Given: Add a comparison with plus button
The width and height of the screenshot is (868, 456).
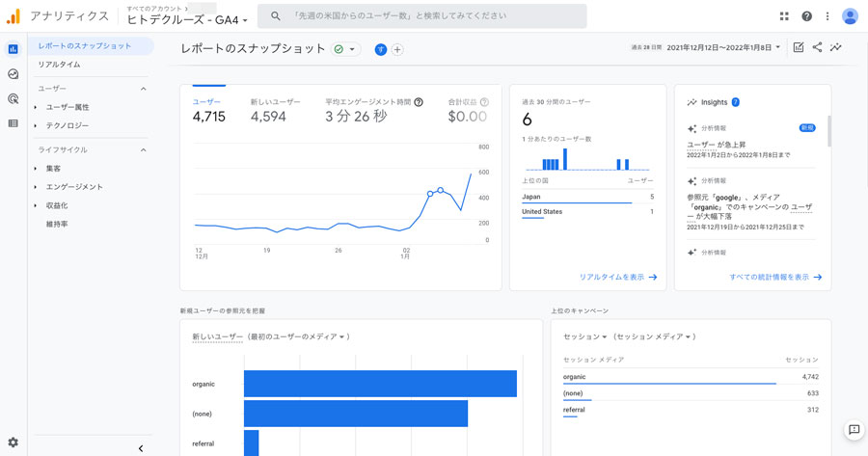Looking at the screenshot, I should 397,49.
